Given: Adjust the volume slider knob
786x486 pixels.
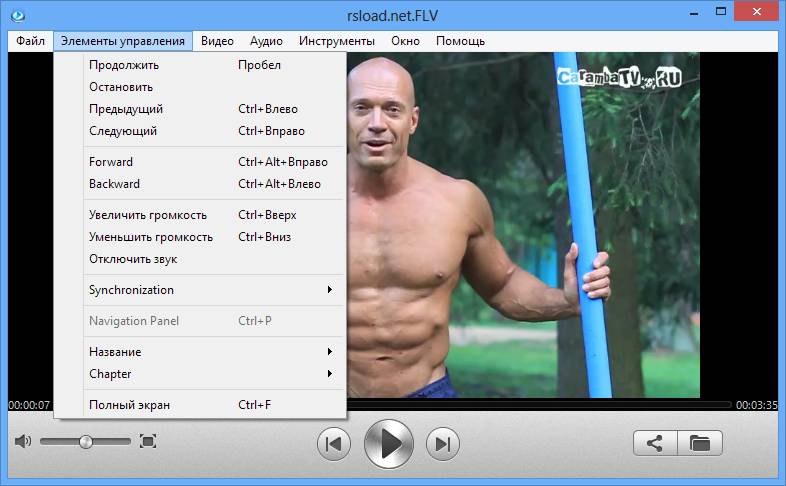Looking at the screenshot, I should pyautogui.click(x=86, y=441).
